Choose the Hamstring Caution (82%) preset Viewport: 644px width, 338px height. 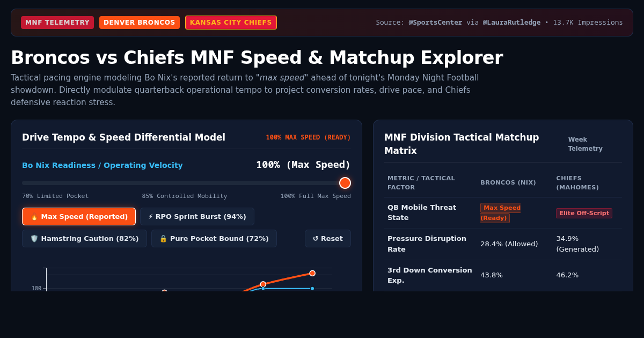coord(84,239)
